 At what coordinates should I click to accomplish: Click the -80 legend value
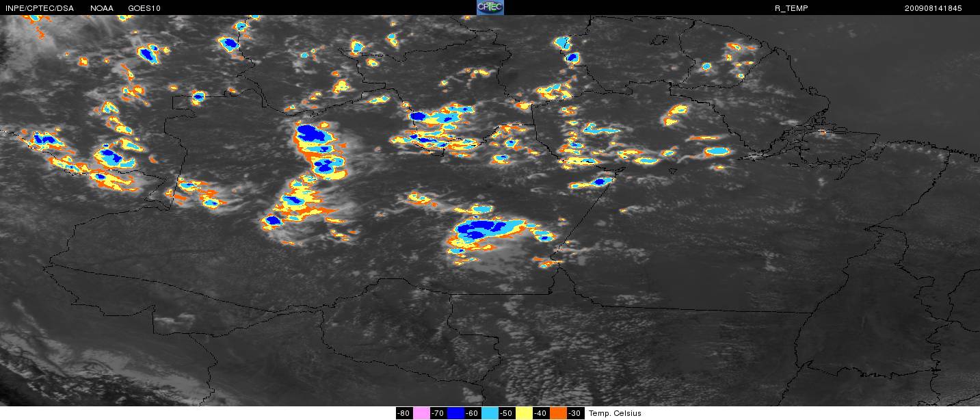[404, 413]
